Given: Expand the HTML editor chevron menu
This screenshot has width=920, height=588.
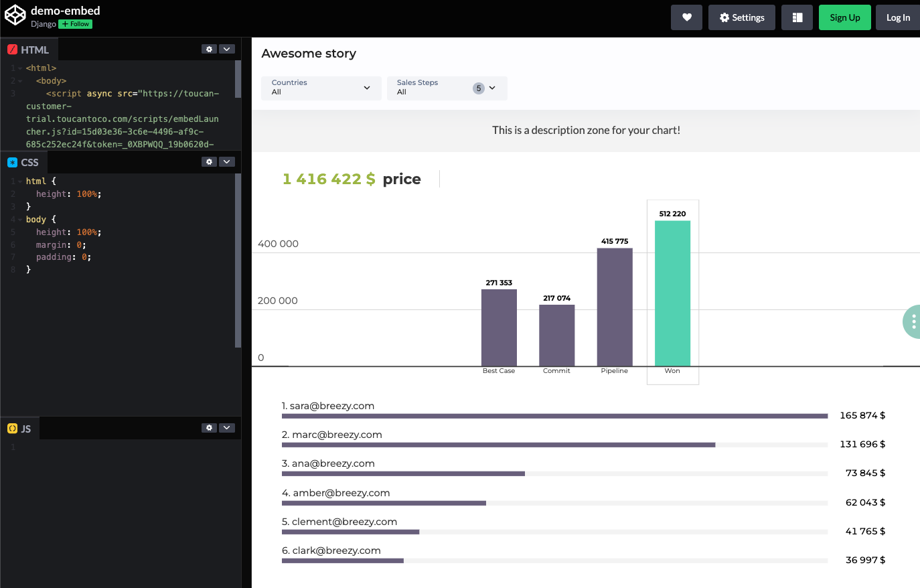Looking at the screenshot, I should point(227,49).
